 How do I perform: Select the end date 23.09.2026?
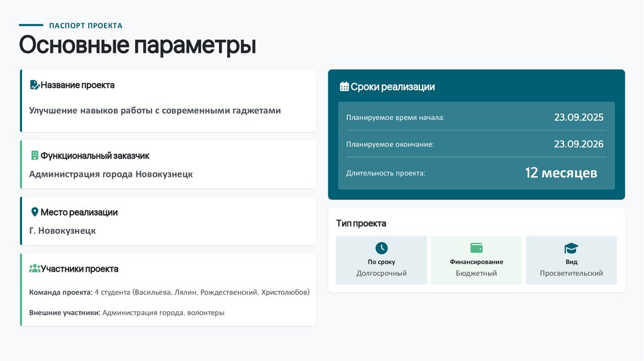(579, 144)
